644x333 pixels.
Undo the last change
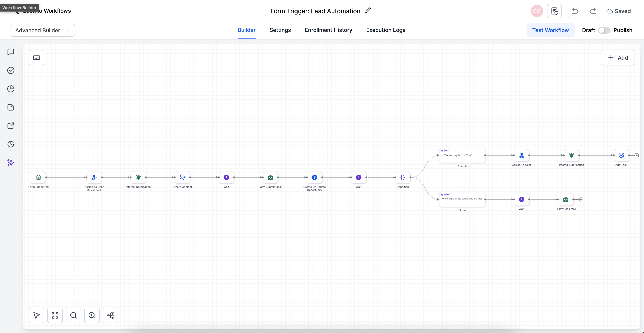(x=575, y=11)
